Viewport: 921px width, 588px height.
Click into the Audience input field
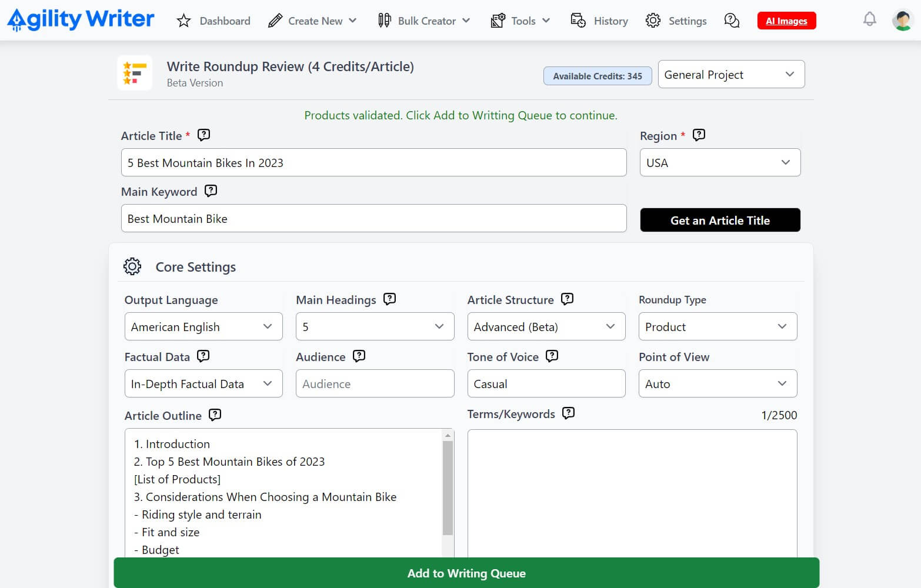point(375,384)
